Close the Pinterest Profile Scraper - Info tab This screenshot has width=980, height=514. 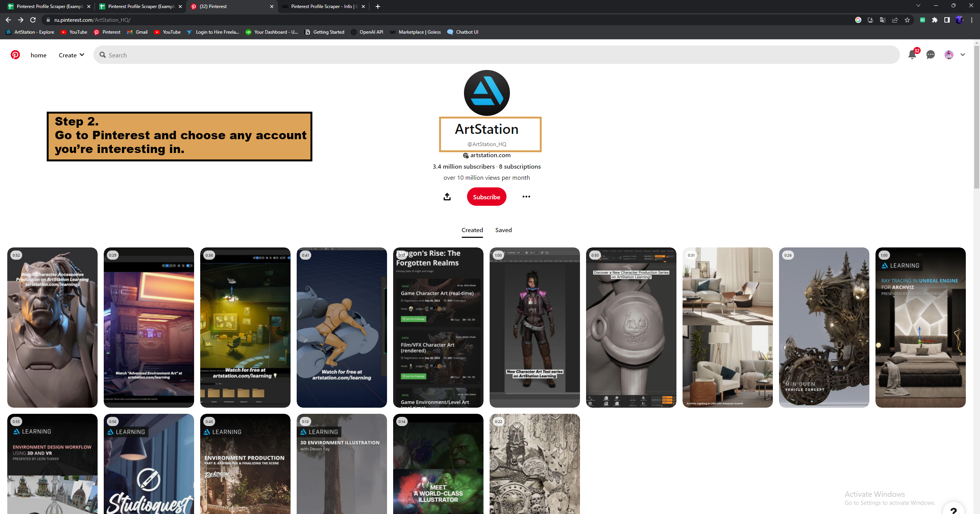[363, 7]
